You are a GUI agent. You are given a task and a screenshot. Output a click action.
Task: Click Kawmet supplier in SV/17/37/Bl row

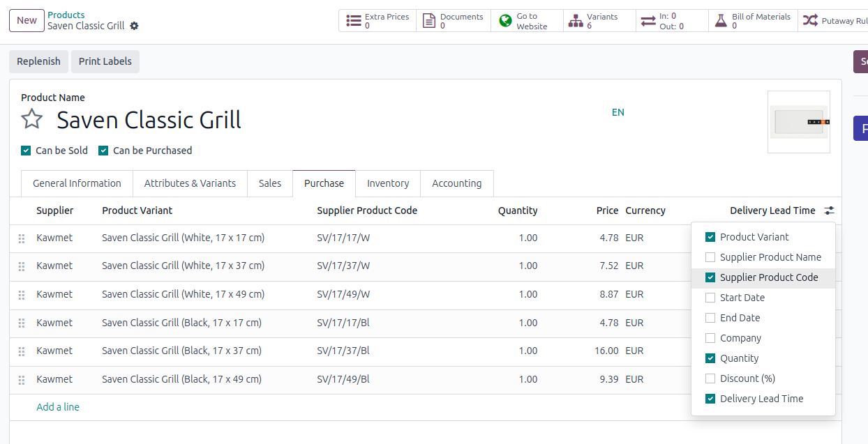click(x=54, y=351)
